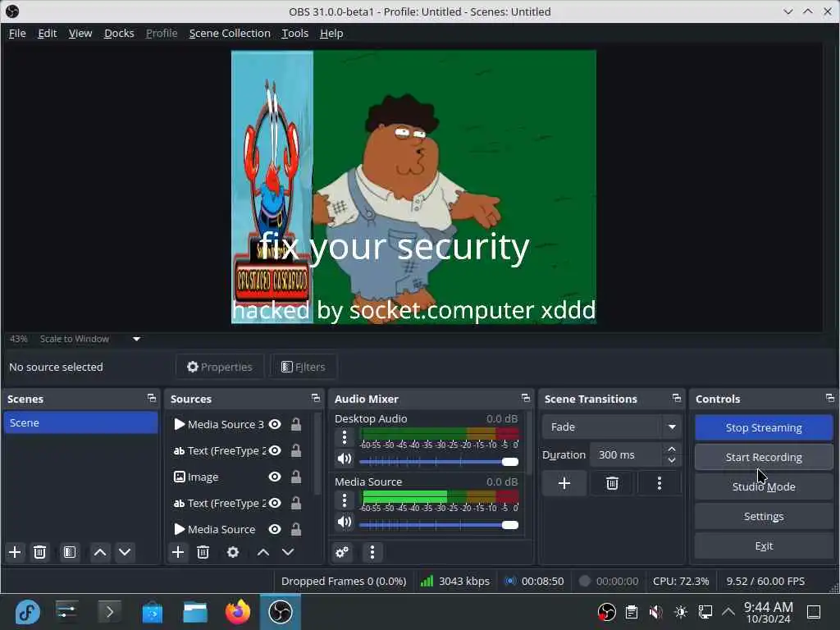
Task: Adjust Desktop Audio volume slider
Action: click(439, 461)
